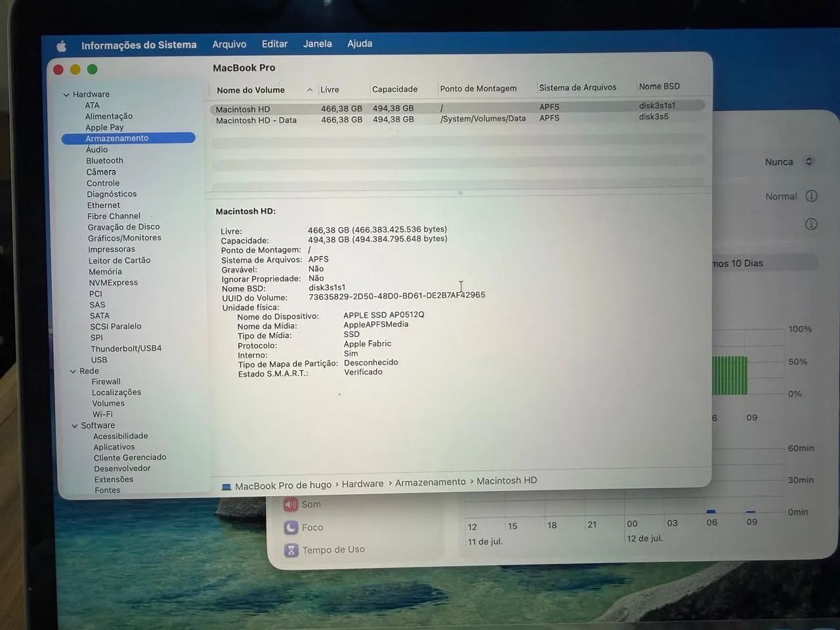Sort by Ponto de Montagem column header
Screen dimensions: 840x630
tap(478, 89)
